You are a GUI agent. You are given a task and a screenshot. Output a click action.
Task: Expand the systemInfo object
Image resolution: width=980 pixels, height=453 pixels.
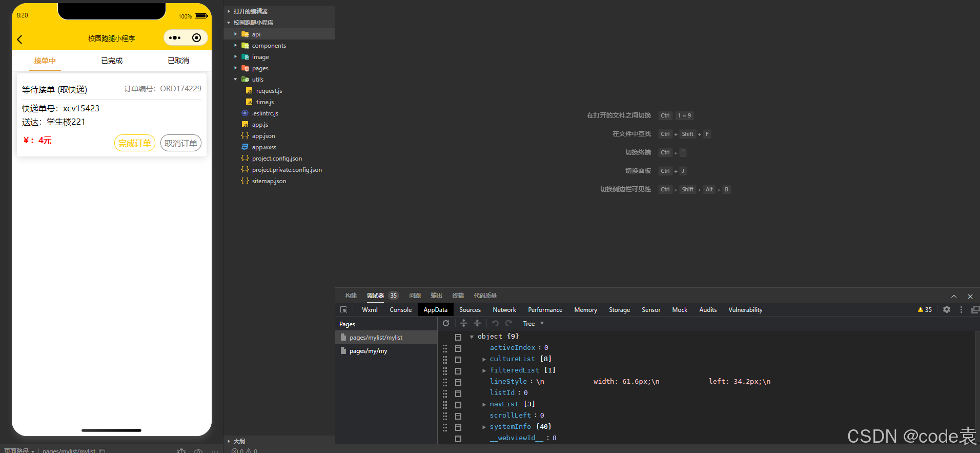484,427
